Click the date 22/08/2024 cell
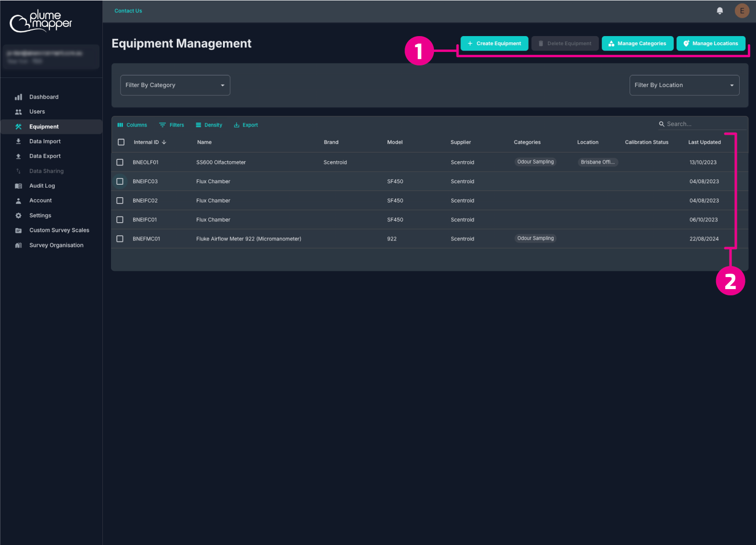Image resolution: width=756 pixels, height=545 pixels. pyautogui.click(x=704, y=239)
